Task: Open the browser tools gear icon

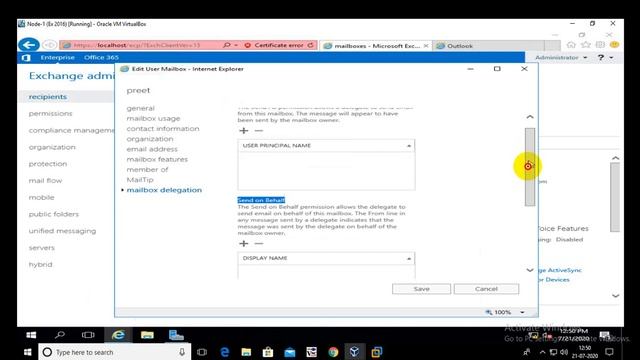Action: 600,45
